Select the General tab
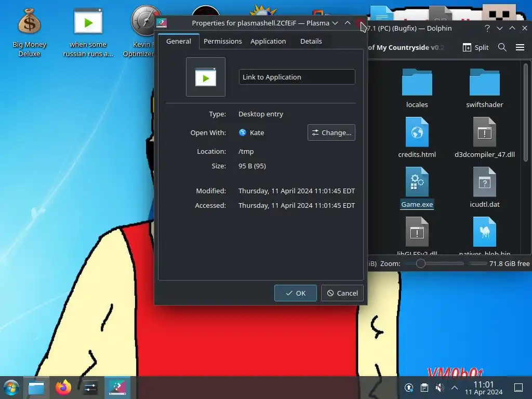Image resolution: width=532 pixels, height=399 pixels. [179, 42]
